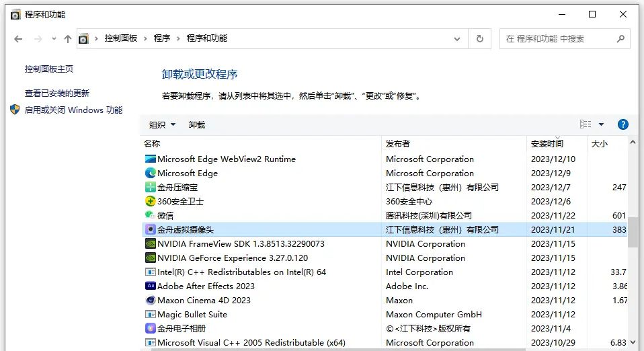Refresh the programs list
The image size is (644, 351).
click(480, 38)
